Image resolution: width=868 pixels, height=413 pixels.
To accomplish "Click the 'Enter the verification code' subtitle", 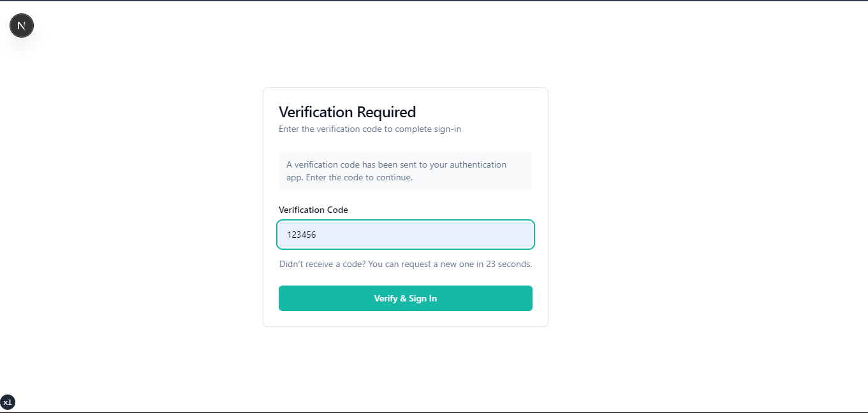I will click(x=369, y=129).
